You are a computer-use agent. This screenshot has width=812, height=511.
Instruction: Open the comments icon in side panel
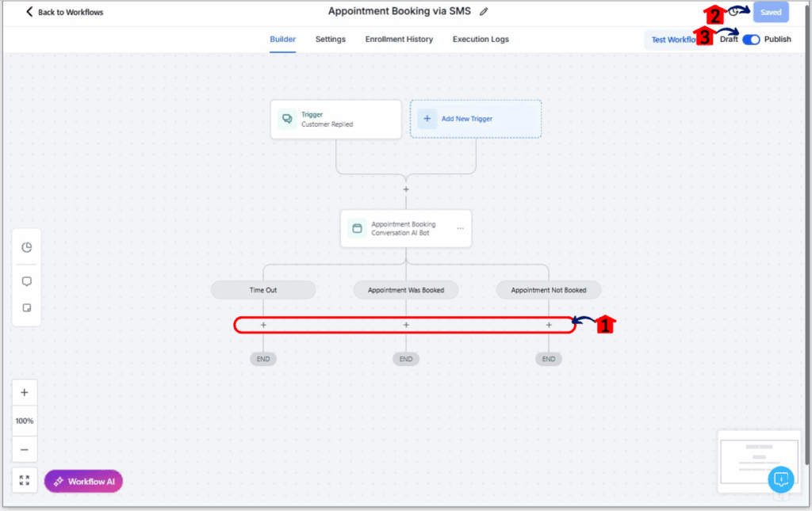pyautogui.click(x=27, y=281)
